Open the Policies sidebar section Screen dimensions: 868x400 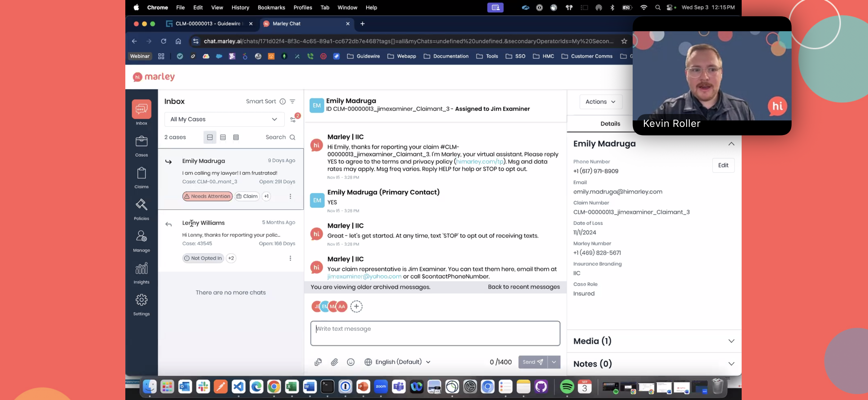point(142,210)
